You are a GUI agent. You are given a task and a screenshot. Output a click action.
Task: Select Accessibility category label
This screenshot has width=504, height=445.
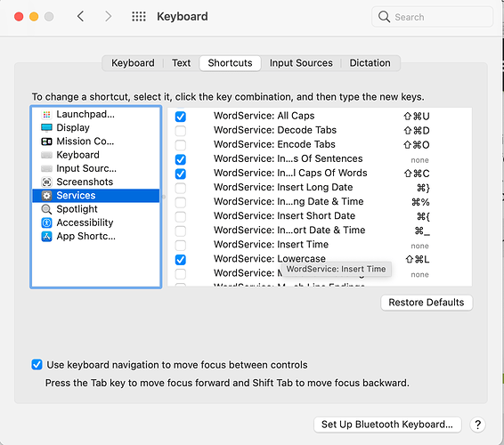click(85, 223)
